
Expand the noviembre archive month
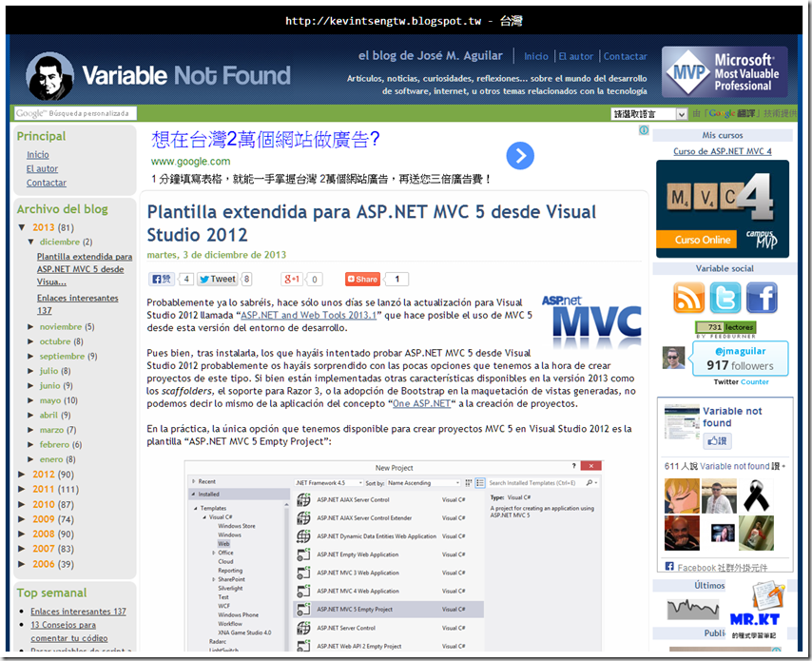tap(30, 327)
